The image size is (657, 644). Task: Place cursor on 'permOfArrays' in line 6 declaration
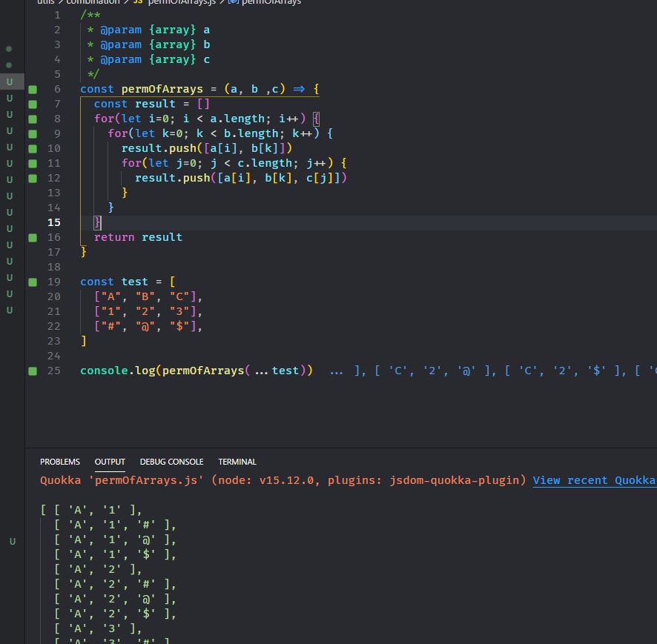coord(162,89)
